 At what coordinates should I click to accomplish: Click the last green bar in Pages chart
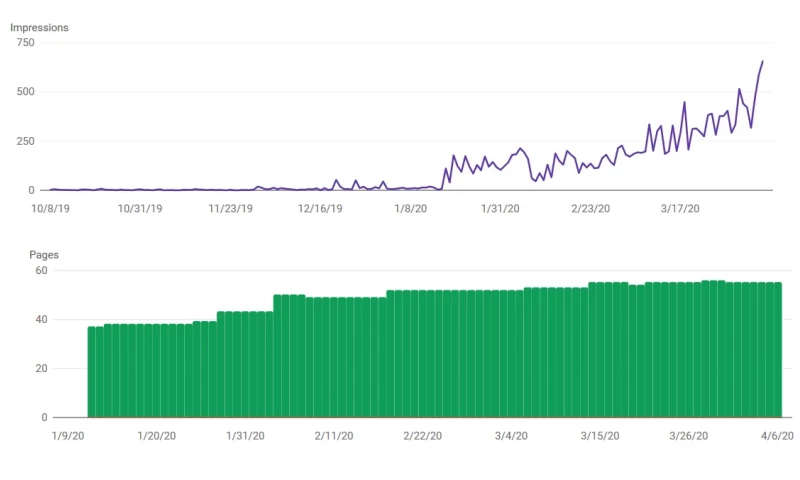click(x=777, y=349)
